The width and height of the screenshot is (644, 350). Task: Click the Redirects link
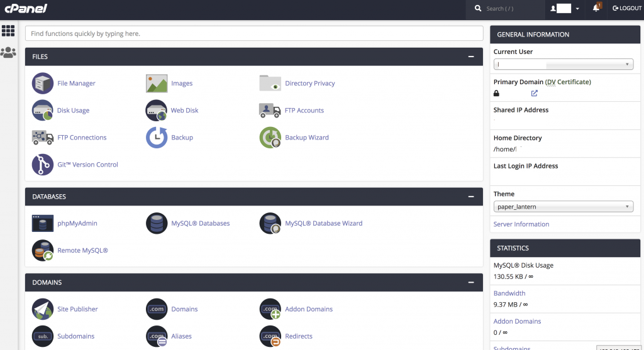(x=299, y=336)
